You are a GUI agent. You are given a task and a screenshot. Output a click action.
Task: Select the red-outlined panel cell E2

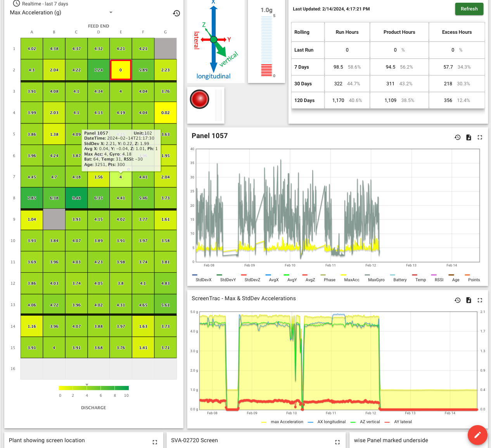coord(121,70)
